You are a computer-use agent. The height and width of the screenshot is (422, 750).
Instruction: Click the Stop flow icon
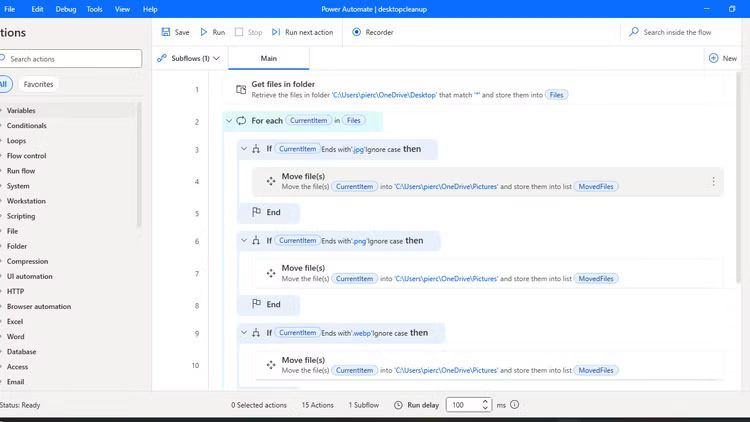[x=239, y=32]
